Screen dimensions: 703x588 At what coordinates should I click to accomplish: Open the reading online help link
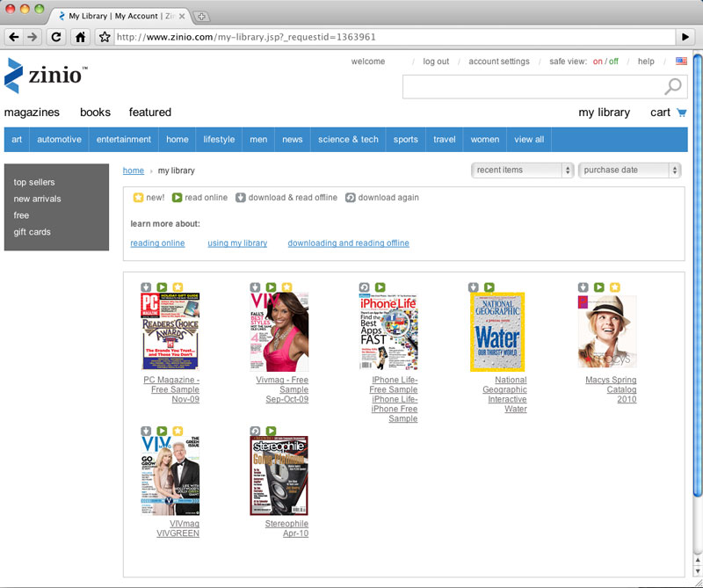[157, 243]
